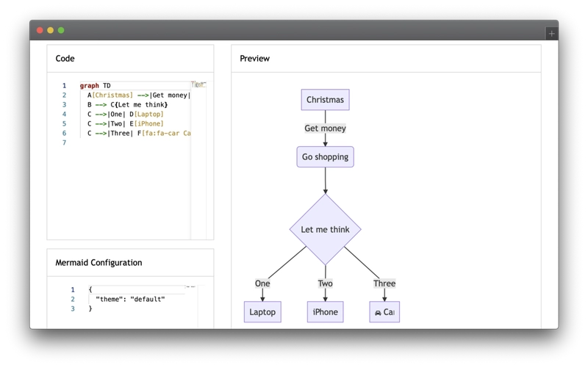The image size is (588, 368).
Task: Select the Laptop node in diagram
Action: 262,311
